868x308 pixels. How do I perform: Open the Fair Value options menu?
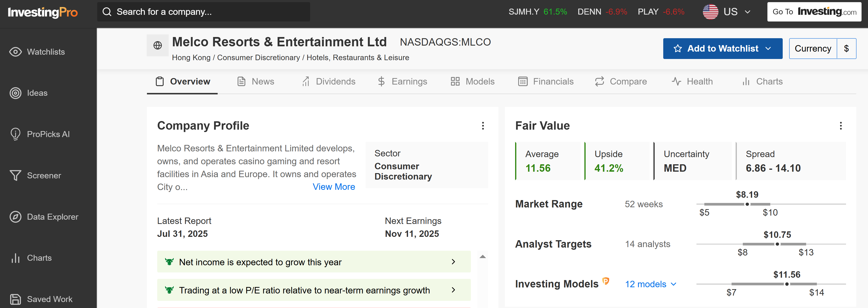841,126
